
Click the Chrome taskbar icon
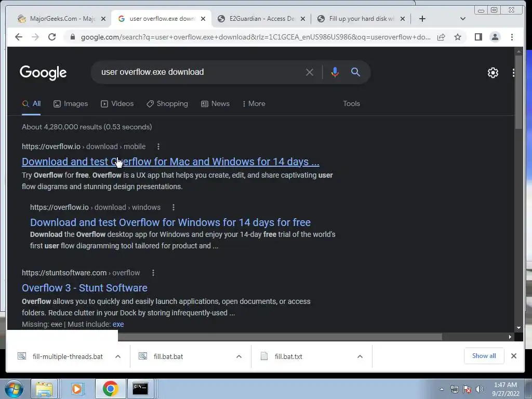110,389
